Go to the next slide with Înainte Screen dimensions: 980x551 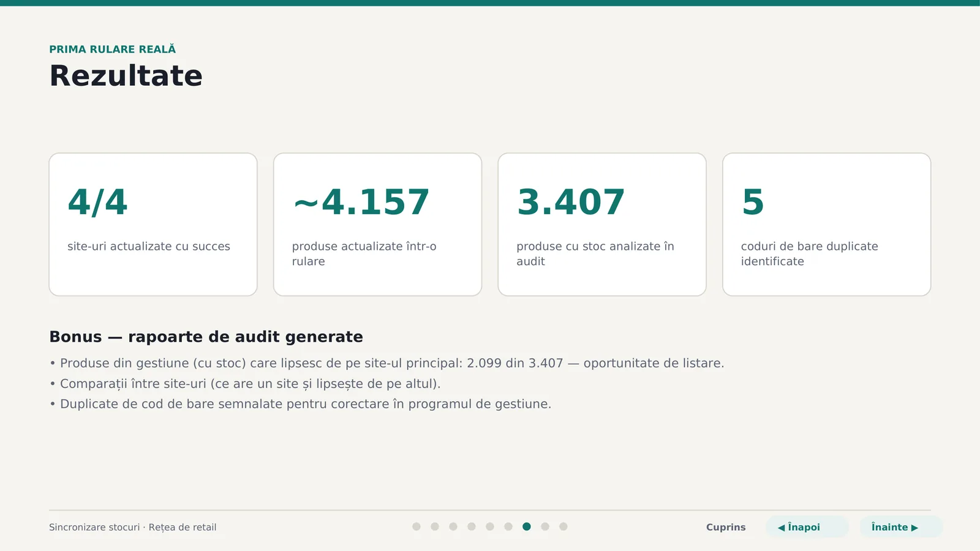point(901,527)
